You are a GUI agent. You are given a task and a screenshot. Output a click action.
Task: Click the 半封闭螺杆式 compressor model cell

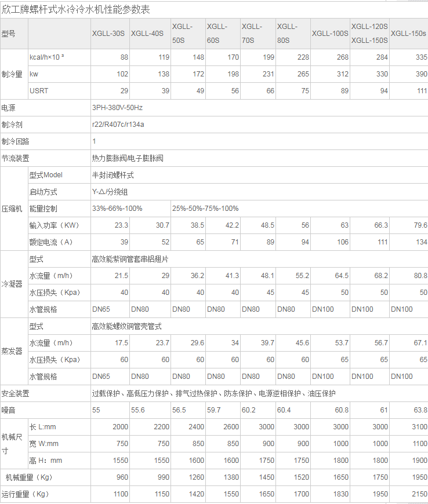click(x=113, y=175)
